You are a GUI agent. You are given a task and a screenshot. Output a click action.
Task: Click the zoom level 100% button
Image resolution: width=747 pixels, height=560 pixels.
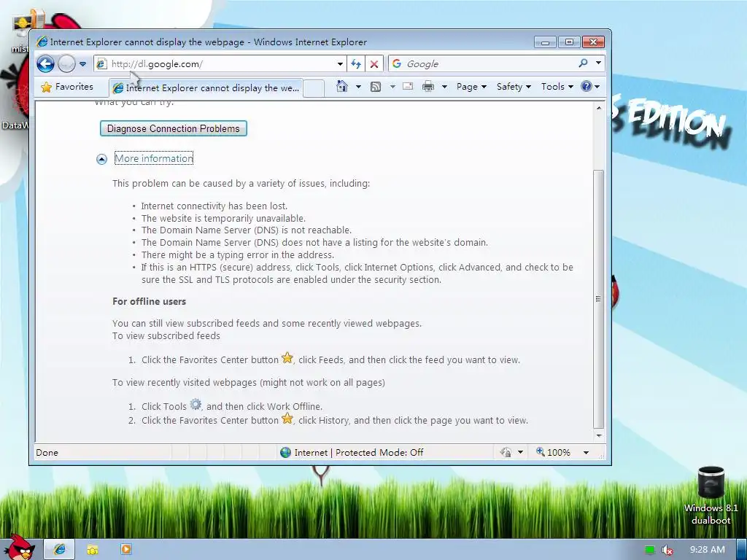pyautogui.click(x=553, y=452)
